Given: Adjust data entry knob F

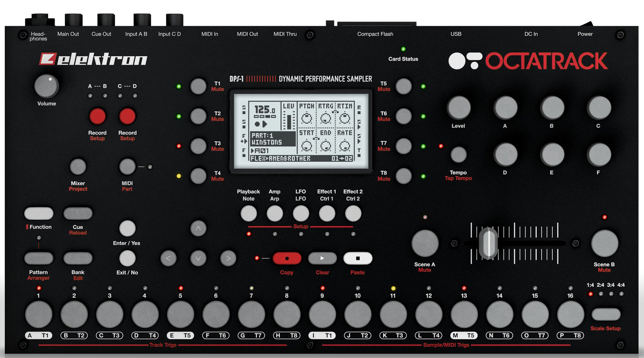Looking at the screenshot, I should (599, 154).
